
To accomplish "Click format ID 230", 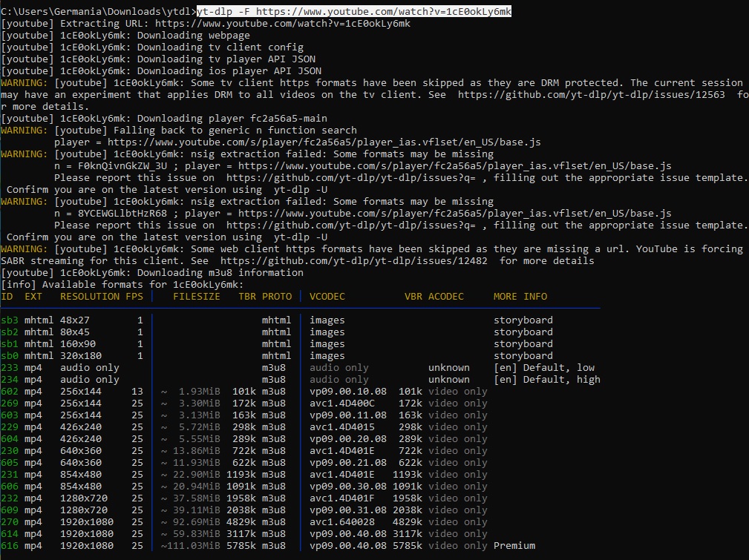I will pos(10,451).
